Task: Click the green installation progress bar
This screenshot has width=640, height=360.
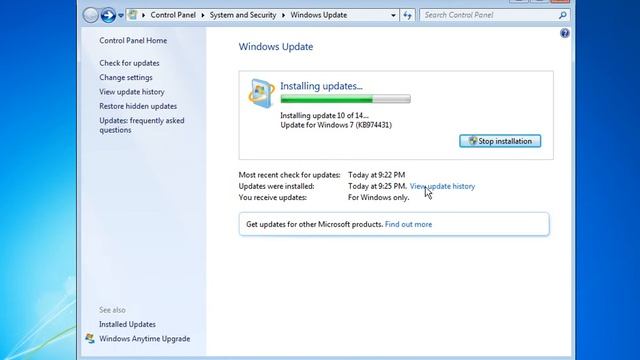Action: 345,98
